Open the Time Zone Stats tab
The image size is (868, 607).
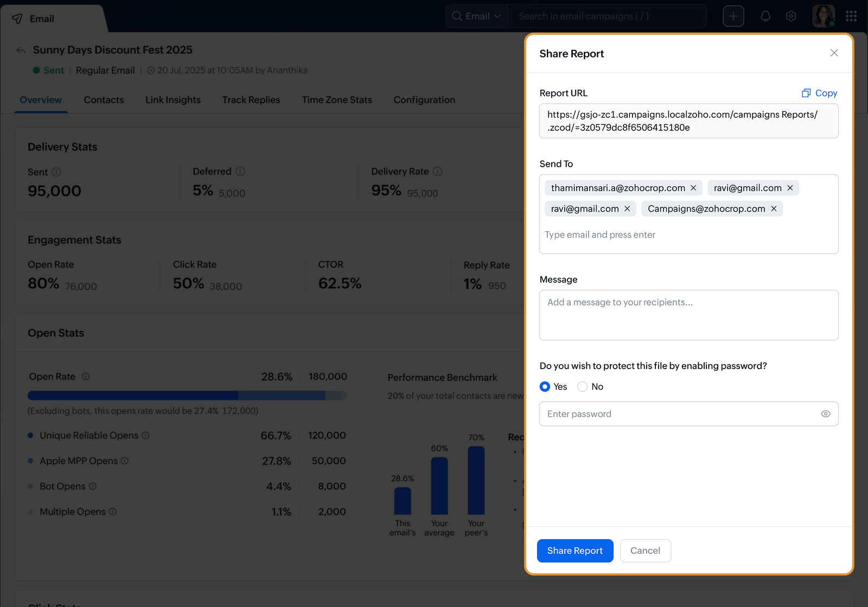[x=337, y=100]
